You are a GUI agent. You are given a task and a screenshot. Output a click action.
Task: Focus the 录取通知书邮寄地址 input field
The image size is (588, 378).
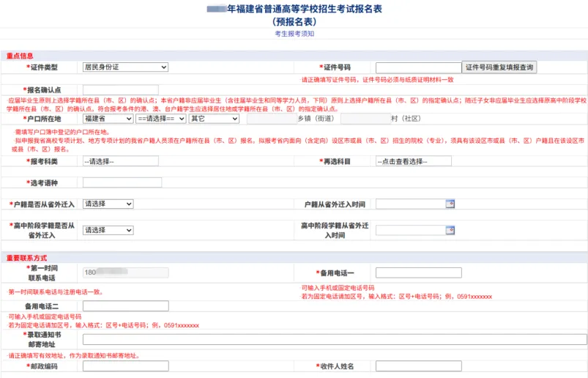tap(335, 339)
